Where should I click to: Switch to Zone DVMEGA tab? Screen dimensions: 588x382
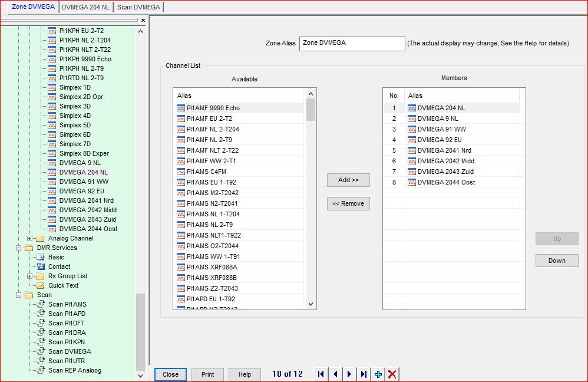(x=33, y=6)
